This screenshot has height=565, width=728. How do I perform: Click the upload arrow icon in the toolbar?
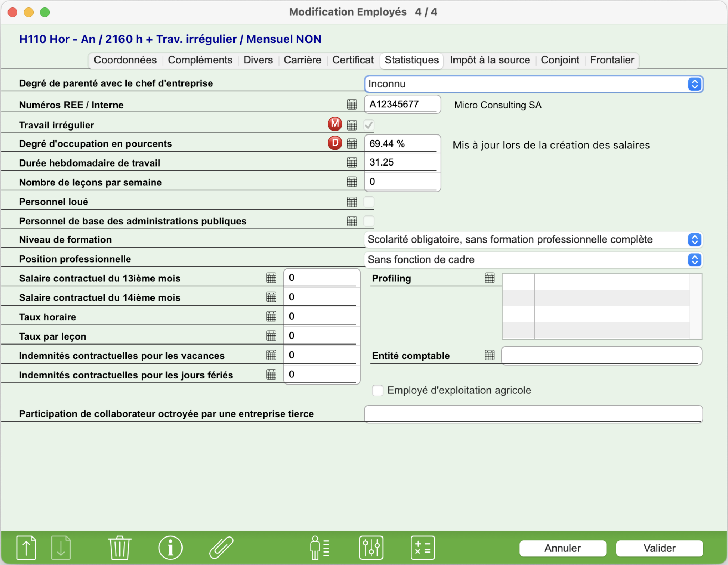pyautogui.click(x=26, y=548)
